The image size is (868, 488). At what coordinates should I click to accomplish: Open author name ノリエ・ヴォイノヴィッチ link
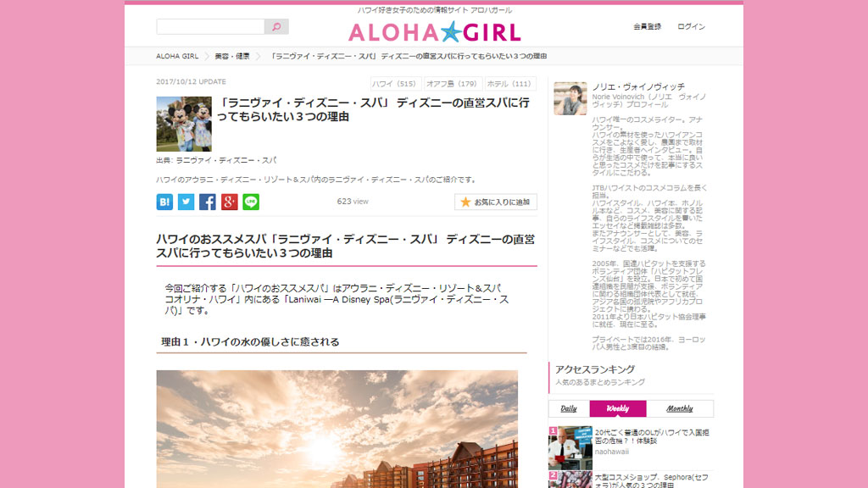[x=638, y=87]
